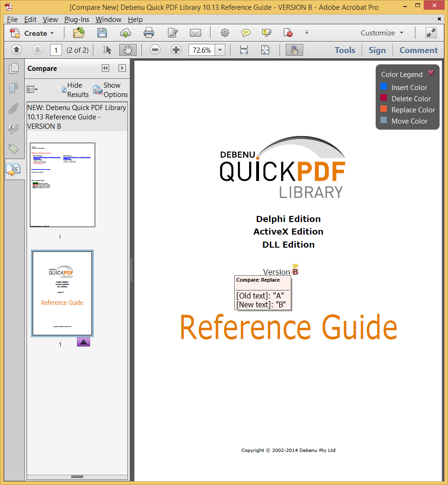Select the page 1 cover thumbnail

click(62, 293)
